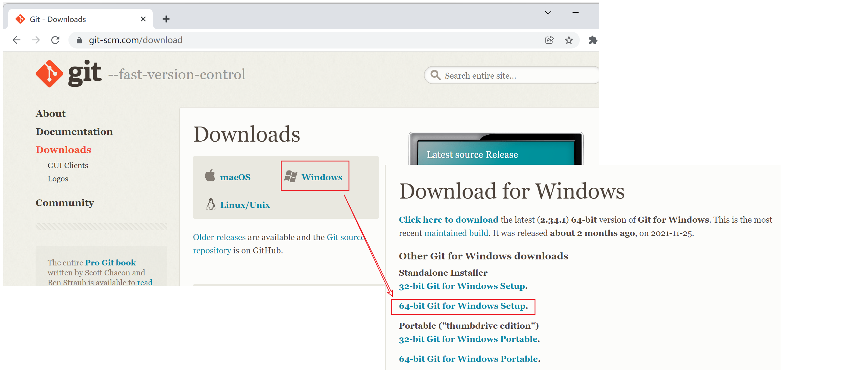Click the address bar URL

tap(135, 40)
